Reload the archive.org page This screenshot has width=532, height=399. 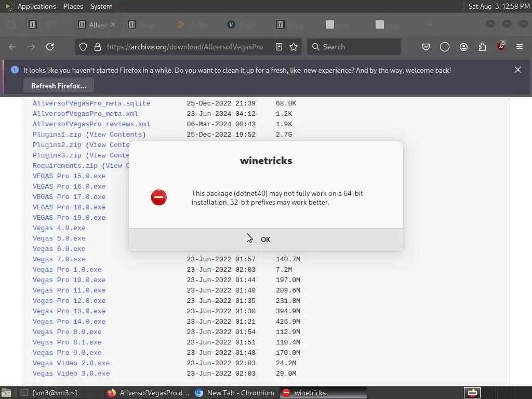click(50, 47)
